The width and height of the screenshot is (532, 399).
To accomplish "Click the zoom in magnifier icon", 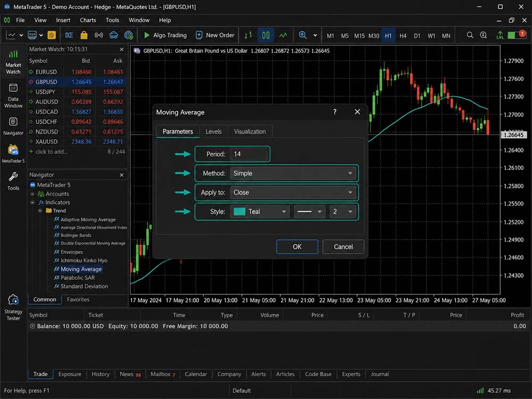I will coord(303,35).
